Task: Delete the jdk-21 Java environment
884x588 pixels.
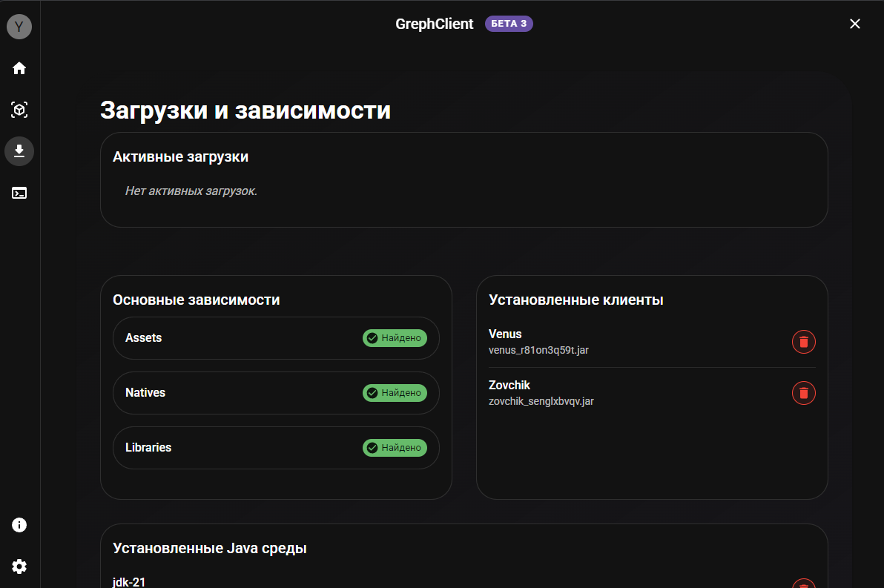Action: click(x=803, y=584)
